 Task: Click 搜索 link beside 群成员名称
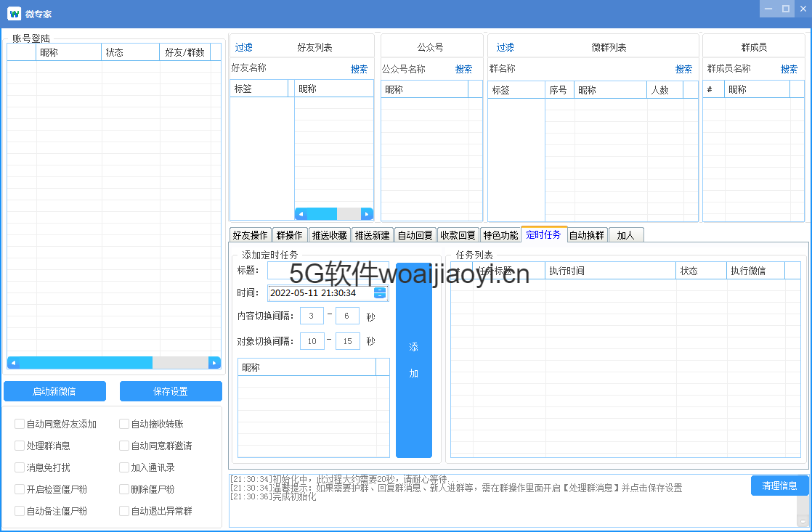tap(789, 69)
